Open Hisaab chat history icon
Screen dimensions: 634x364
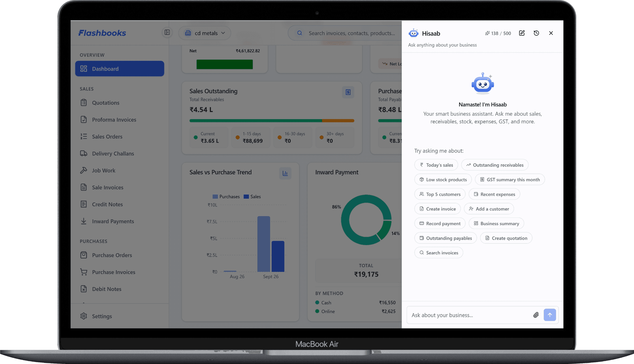536,33
